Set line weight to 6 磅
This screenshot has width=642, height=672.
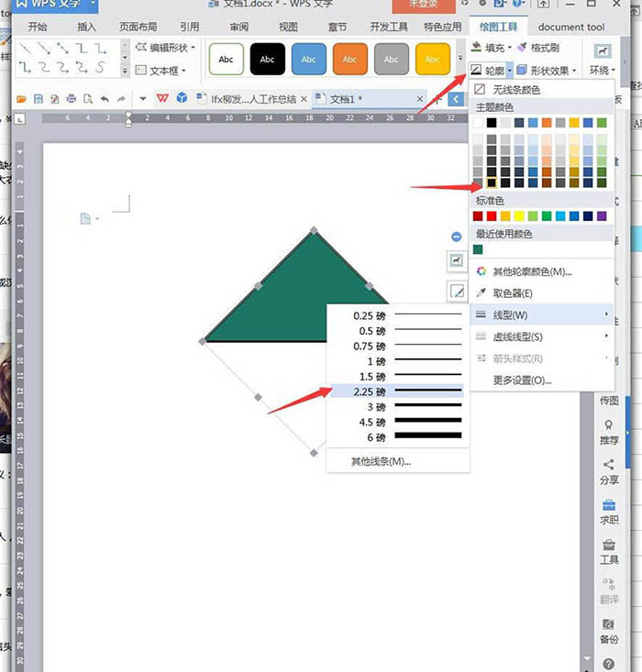397,437
